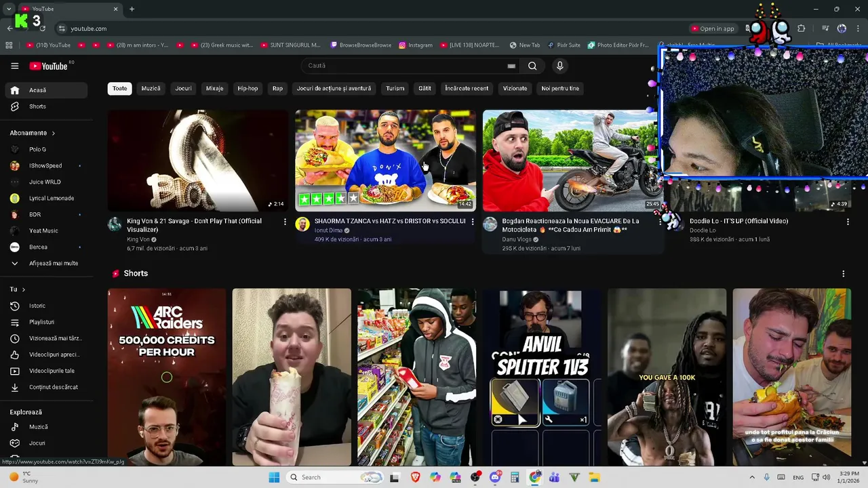Open Muzică under Explorează

point(46,427)
